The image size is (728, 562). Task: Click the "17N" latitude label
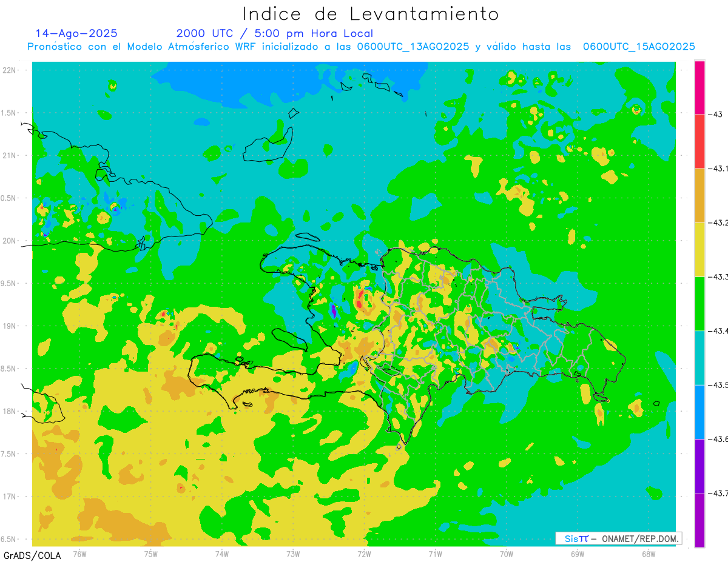[x=9, y=497]
